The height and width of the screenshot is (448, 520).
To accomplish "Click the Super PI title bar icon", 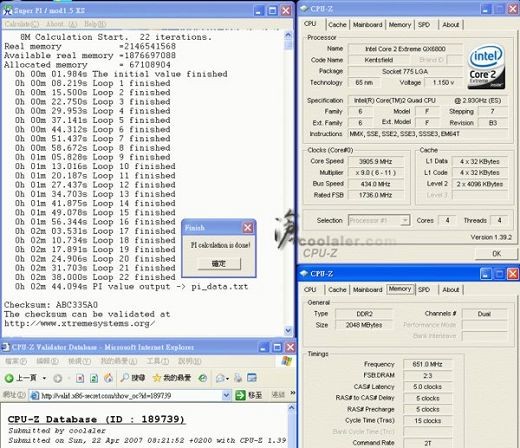I will pos(7,11).
